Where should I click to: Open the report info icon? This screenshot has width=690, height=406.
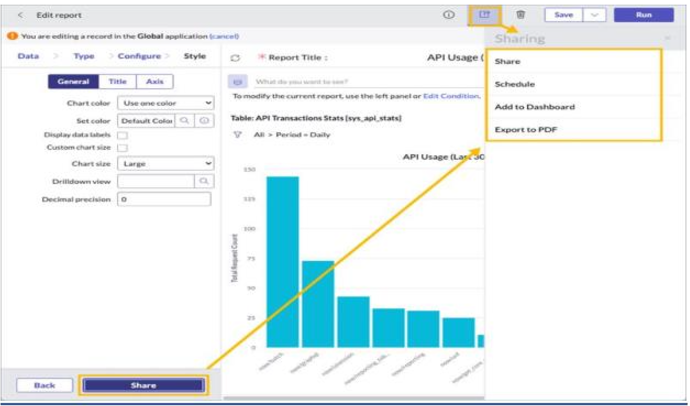click(x=448, y=15)
